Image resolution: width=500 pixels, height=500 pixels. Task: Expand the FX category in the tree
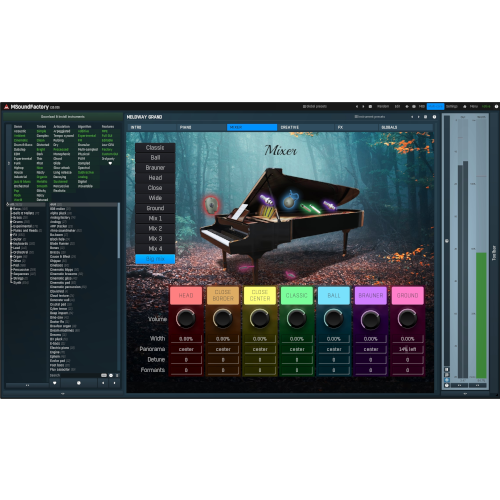[x=11, y=235]
